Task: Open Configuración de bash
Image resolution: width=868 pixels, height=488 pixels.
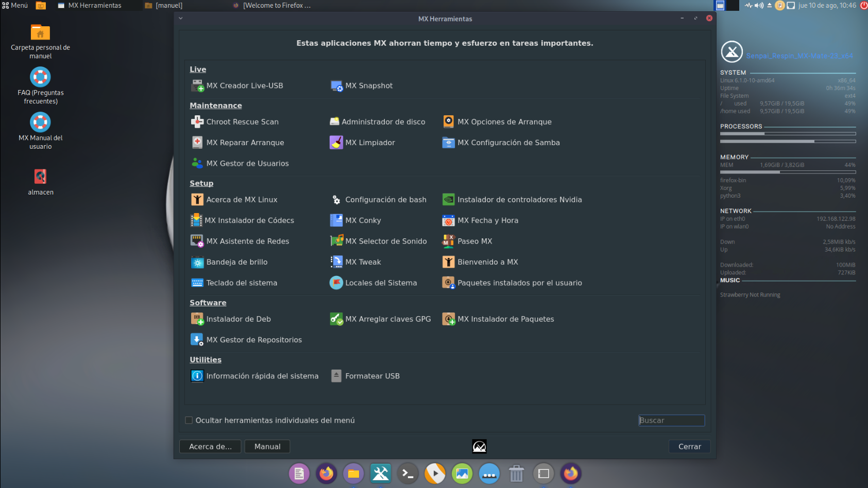Action: pyautogui.click(x=379, y=200)
